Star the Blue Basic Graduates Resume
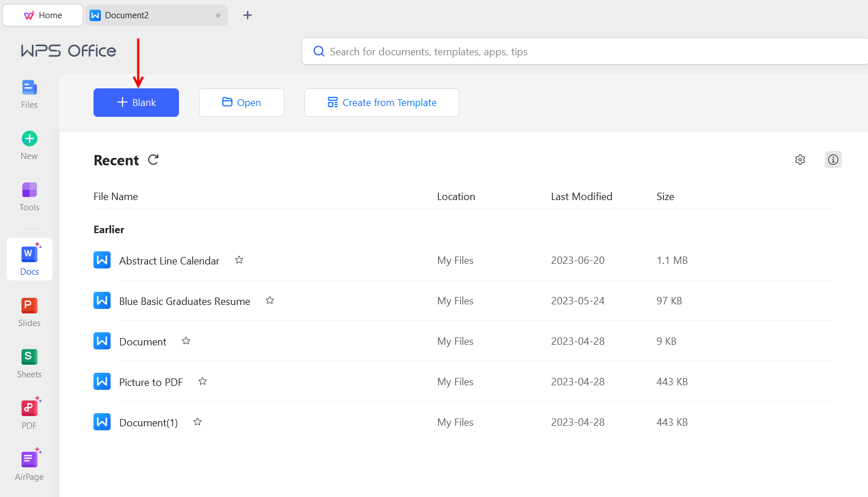 coord(270,300)
